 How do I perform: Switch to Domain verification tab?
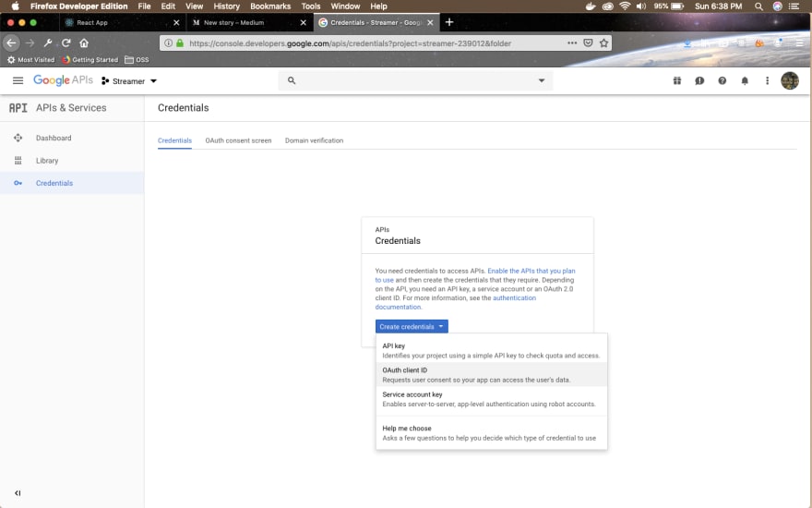click(314, 140)
